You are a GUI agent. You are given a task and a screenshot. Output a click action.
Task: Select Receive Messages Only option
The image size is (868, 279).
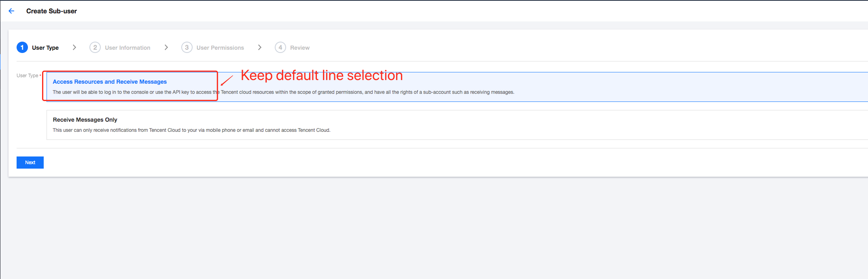(85, 120)
